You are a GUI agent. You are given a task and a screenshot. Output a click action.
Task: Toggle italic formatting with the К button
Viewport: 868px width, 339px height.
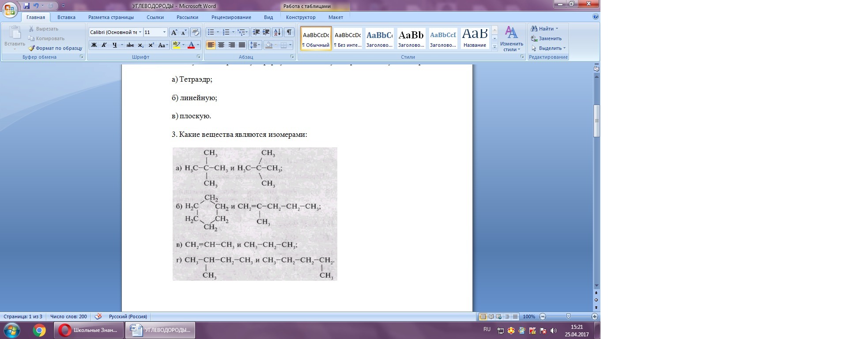click(x=104, y=45)
